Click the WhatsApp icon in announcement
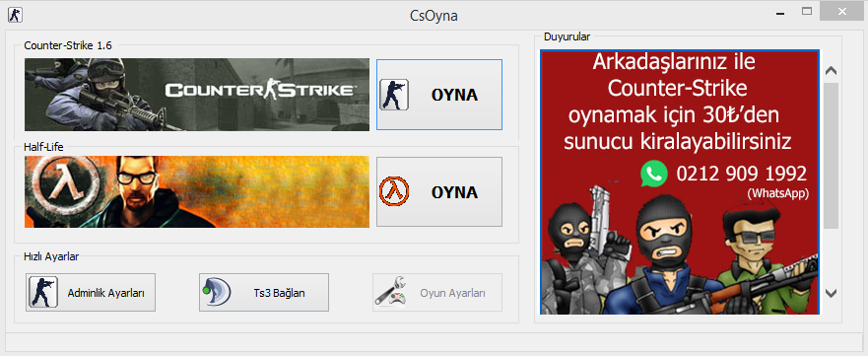The height and width of the screenshot is (356, 868). coord(654,174)
